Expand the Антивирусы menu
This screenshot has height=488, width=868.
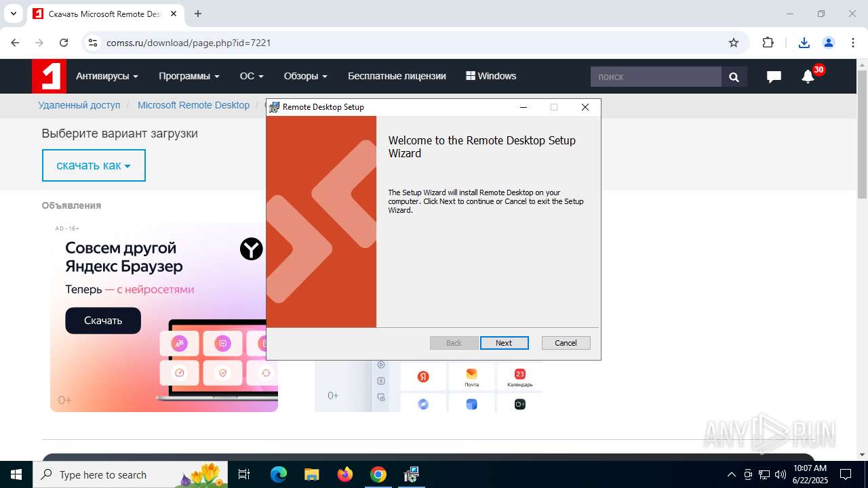(107, 76)
